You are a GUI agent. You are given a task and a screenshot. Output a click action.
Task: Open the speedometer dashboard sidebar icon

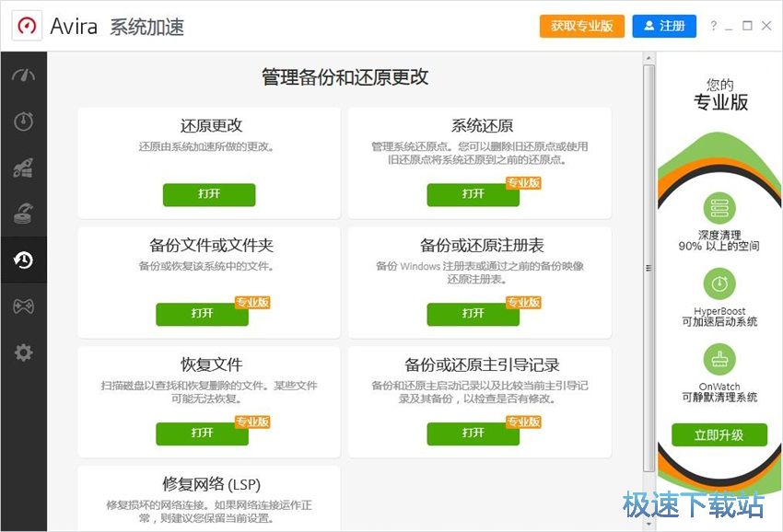tap(23, 75)
